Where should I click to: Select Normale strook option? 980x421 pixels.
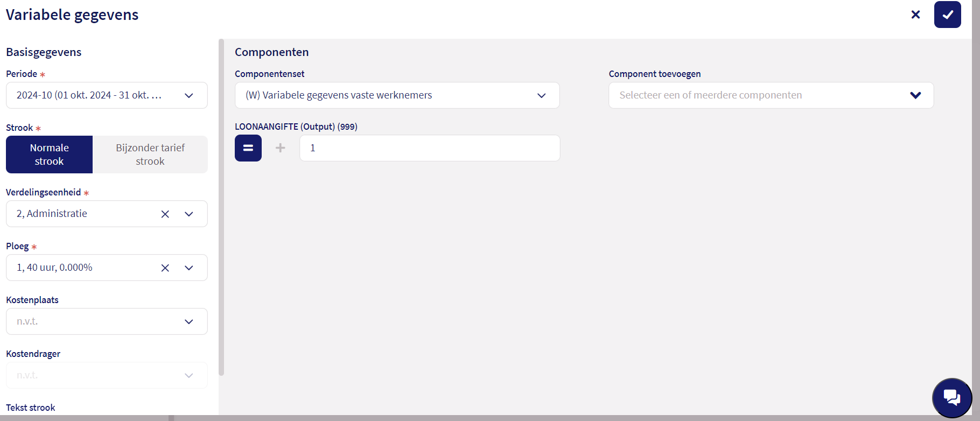coord(50,155)
